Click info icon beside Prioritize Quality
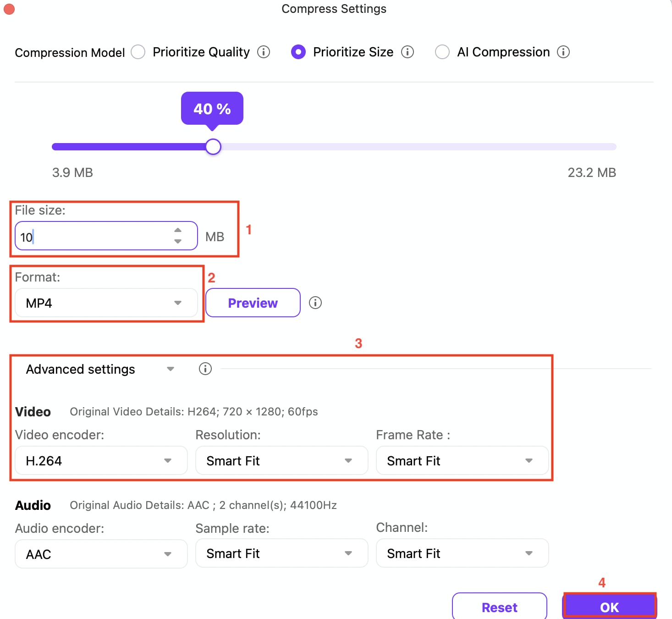 [264, 52]
